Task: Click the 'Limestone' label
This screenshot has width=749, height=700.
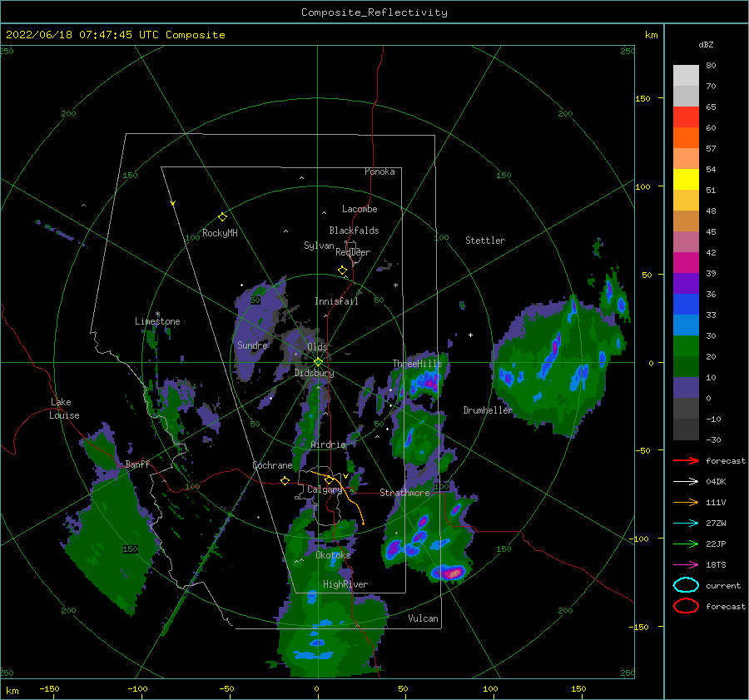Action: click(157, 321)
